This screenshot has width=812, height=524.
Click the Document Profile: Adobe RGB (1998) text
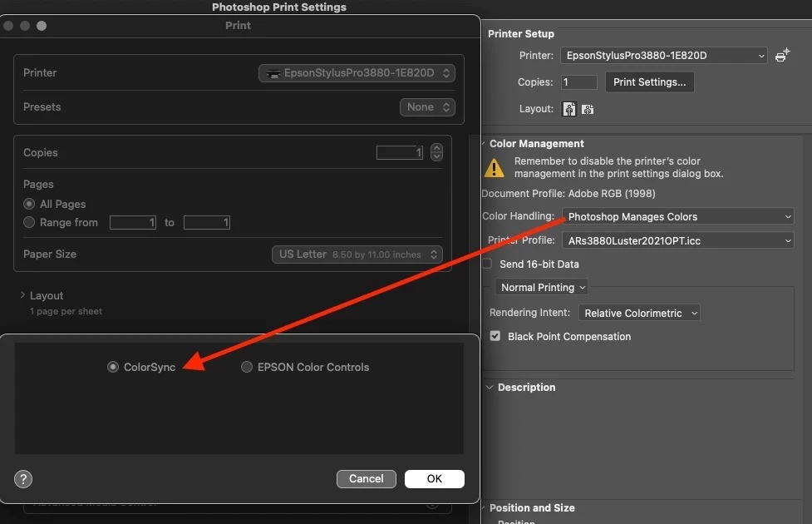(568, 193)
